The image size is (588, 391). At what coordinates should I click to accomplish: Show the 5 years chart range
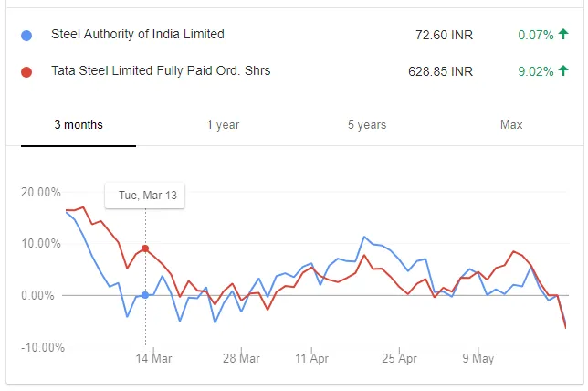[x=367, y=125]
